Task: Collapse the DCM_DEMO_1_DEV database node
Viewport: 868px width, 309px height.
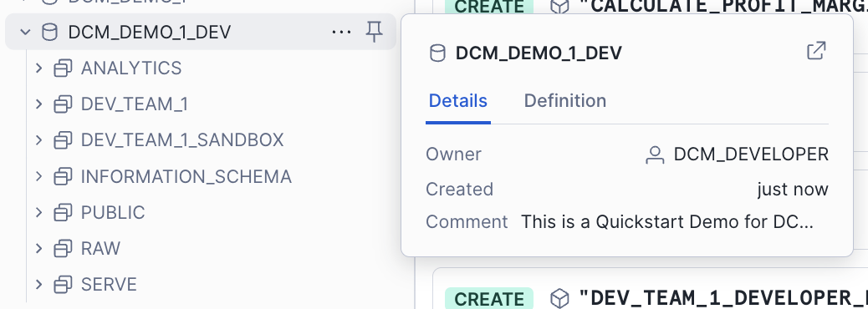Action: [x=25, y=32]
